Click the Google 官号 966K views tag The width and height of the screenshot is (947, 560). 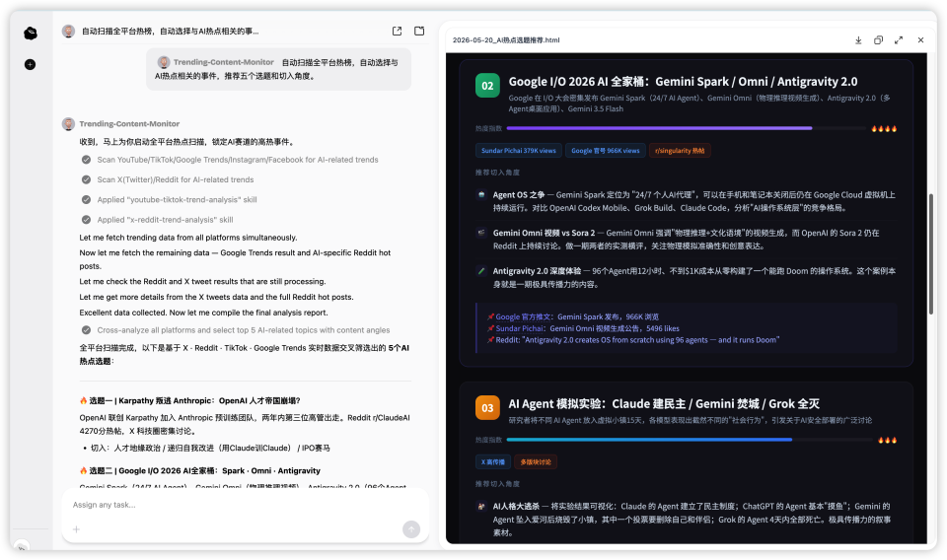pyautogui.click(x=605, y=150)
